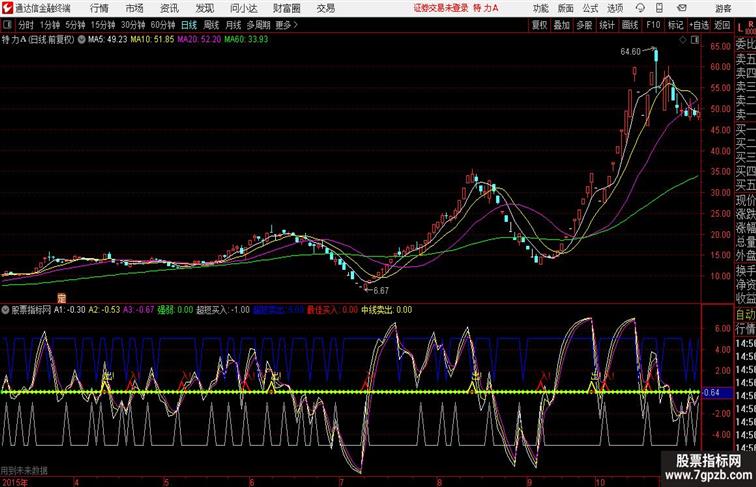Select the 15分钟 period tab
This screenshot has height=487, width=756.
(x=103, y=25)
